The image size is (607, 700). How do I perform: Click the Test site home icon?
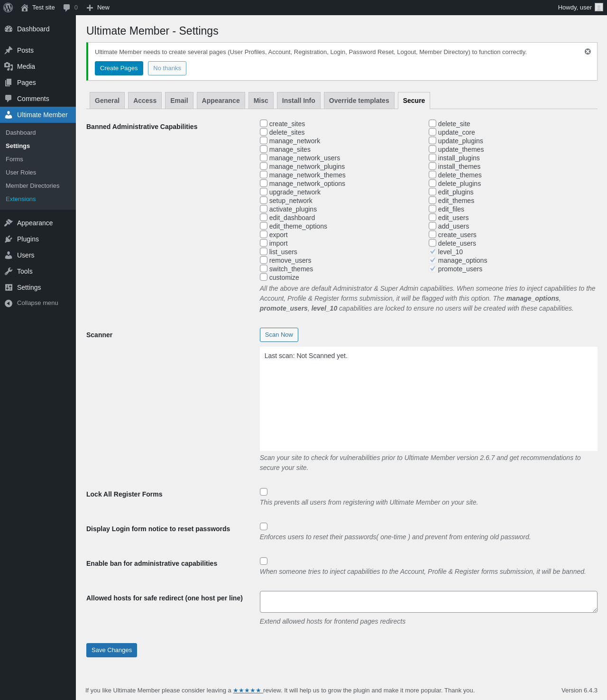25,8
